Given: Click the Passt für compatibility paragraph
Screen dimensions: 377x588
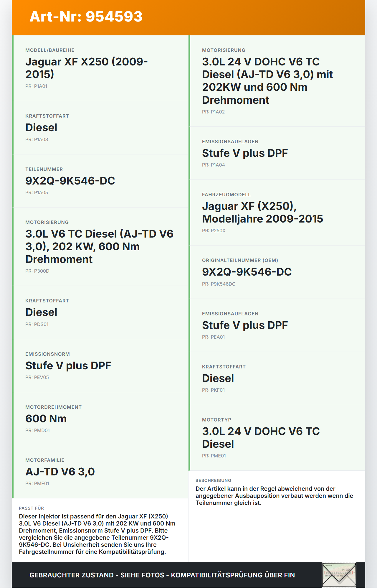Looking at the screenshot, I should point(97,534).
